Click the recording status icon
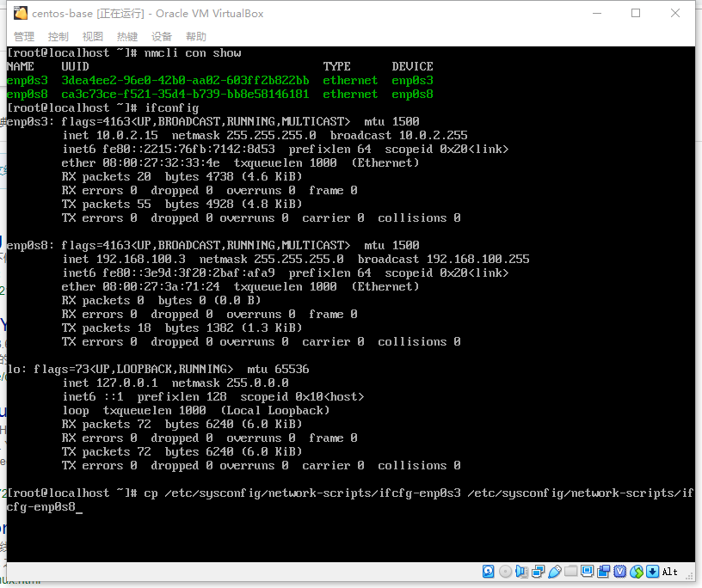Image resolution: width=702 pixels, height=588 pixels. (603, 572)
